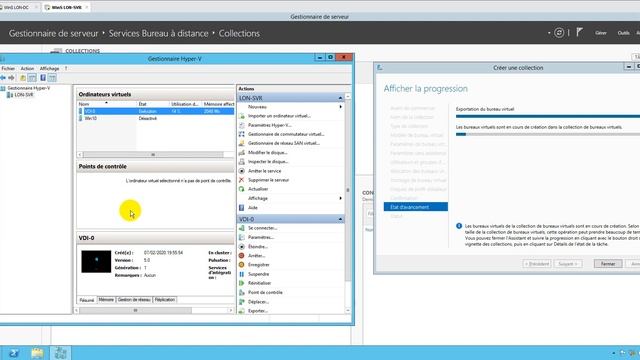Expand the Affichage submenu in Actions pane

[x=340, y=198]
